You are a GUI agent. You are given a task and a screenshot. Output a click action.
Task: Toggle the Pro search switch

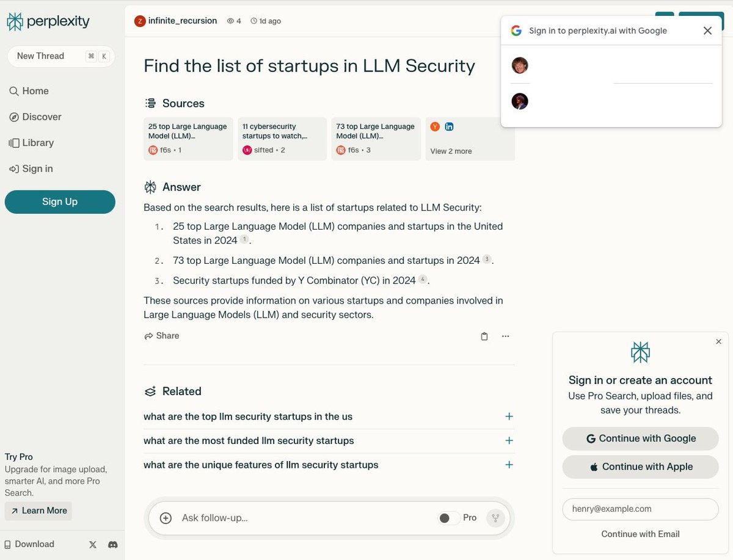click(x=449, y=518)
